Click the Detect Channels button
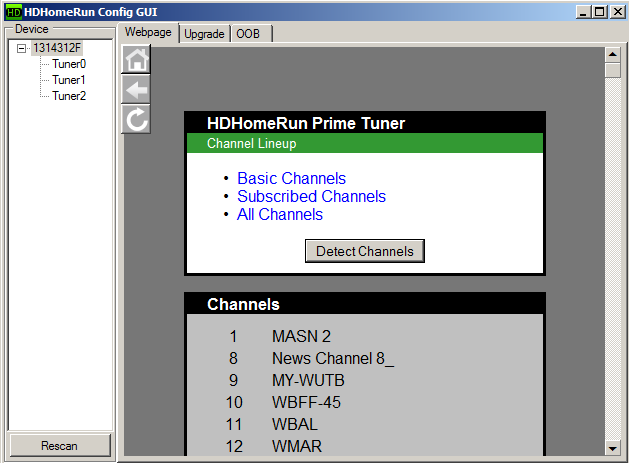 [365, 251]
